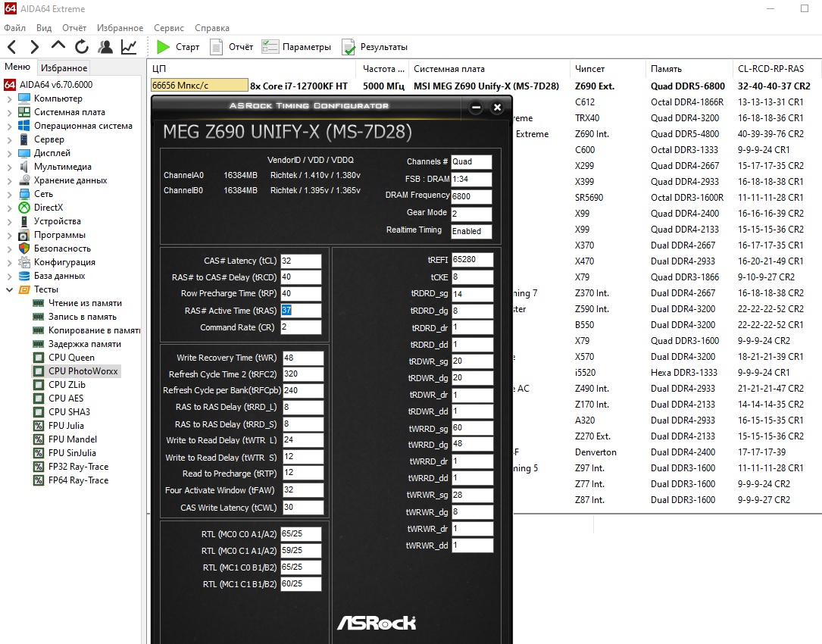Switch to the Избранное tab in sidebar
This screenshot has height=644, width=822.
(64, 67)
